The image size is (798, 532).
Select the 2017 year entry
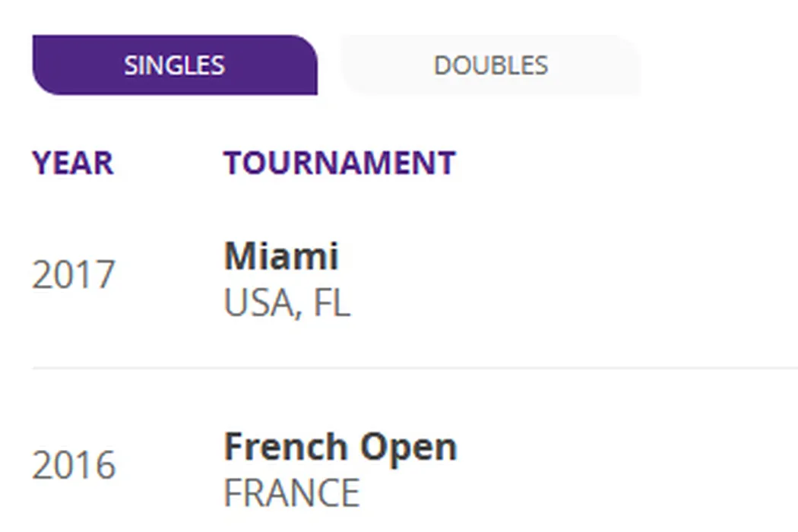(x=74, y=275)
